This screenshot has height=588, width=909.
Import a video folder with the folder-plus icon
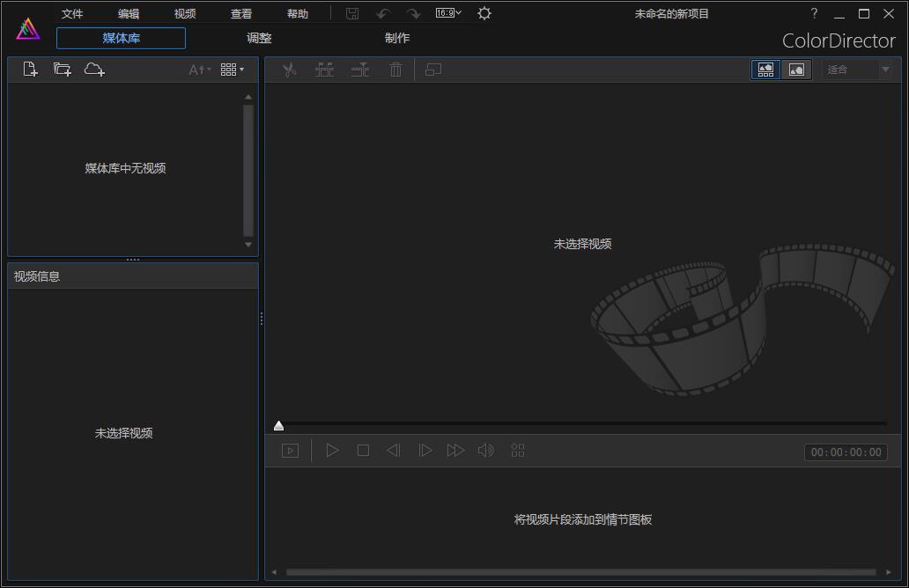[x=62, y=70]
